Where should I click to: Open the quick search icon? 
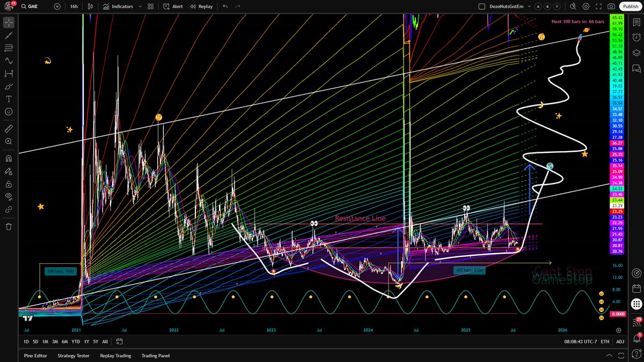coord(573,6)
